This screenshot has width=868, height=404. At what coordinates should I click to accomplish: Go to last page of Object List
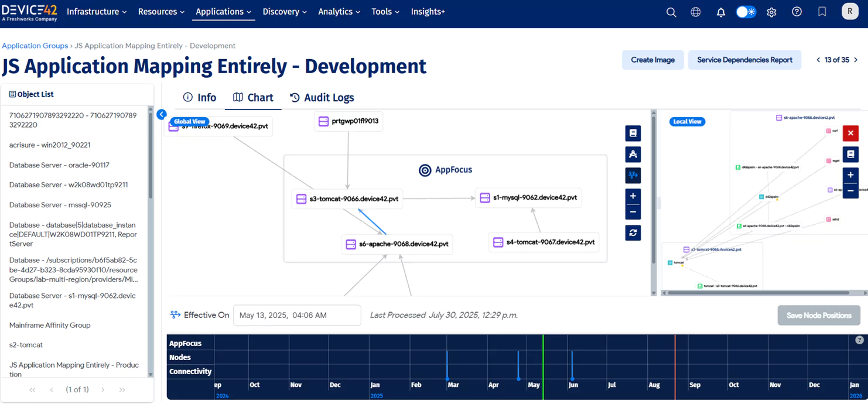122,390
